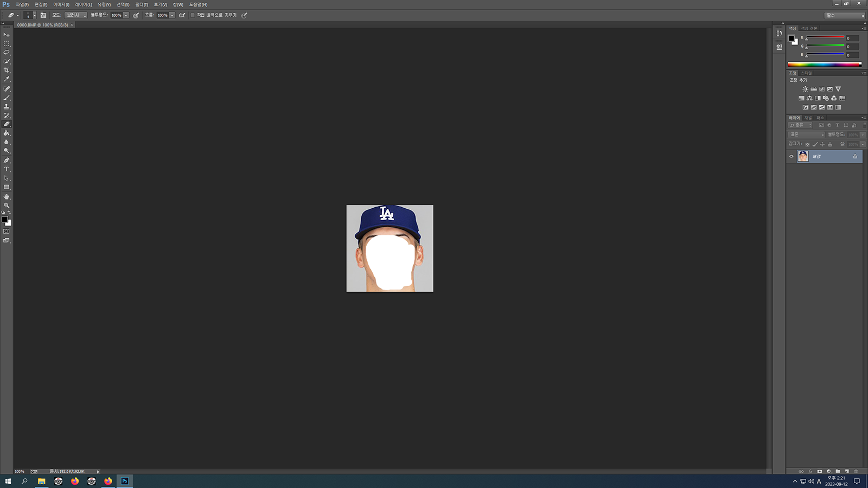Image resolution: width=868 pixels, height=488 pixels.
Task: Open the brush panel toggle icon
Action: 43,15
